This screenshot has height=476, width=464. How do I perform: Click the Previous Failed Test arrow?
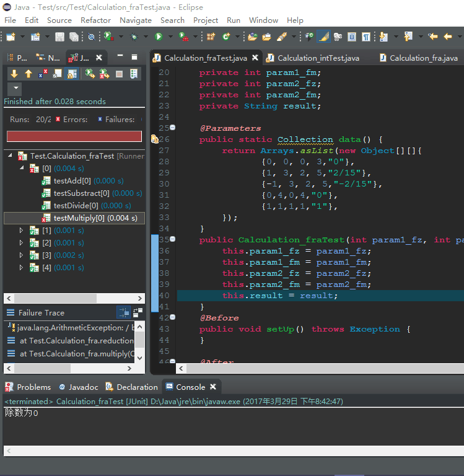coord(28,74)
